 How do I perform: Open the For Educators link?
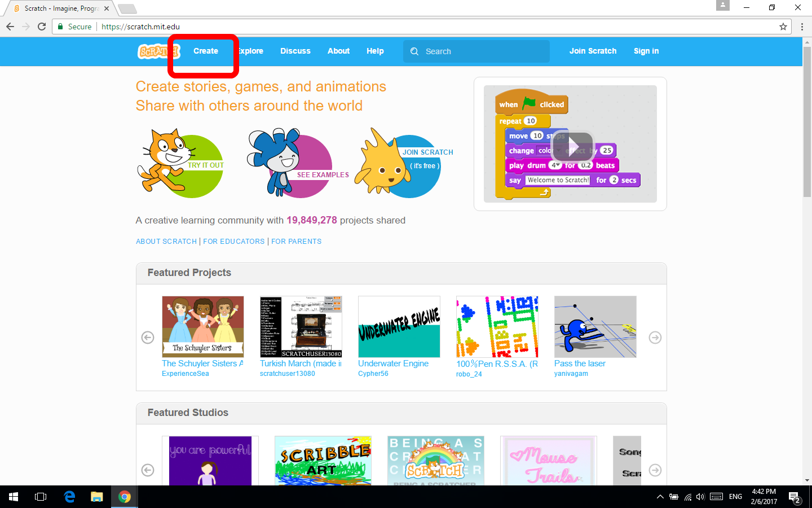[233, 241]
